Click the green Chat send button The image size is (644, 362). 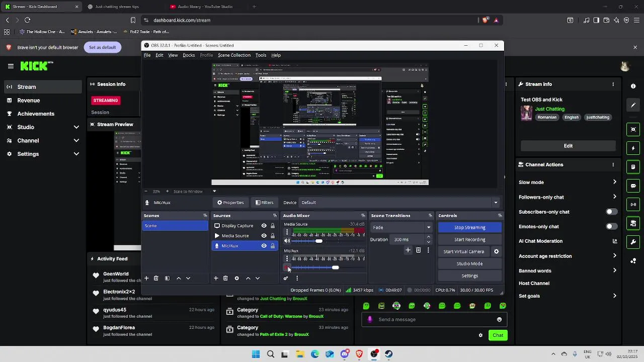498,335
